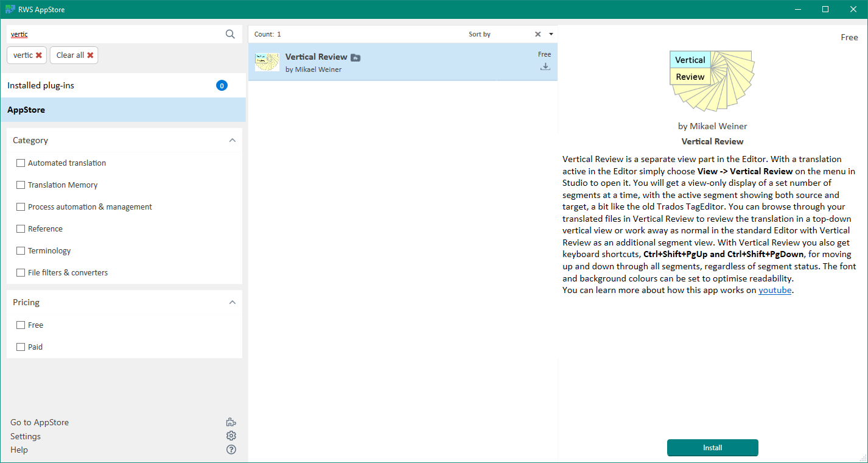
Task: Open Help from the sidebar
Action: (19, 450)
